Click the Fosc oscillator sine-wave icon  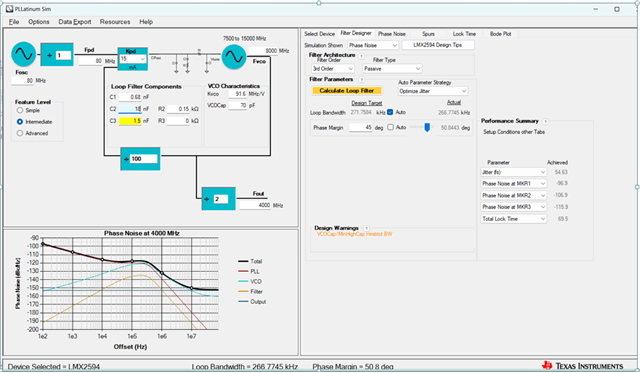click(24, 54)
